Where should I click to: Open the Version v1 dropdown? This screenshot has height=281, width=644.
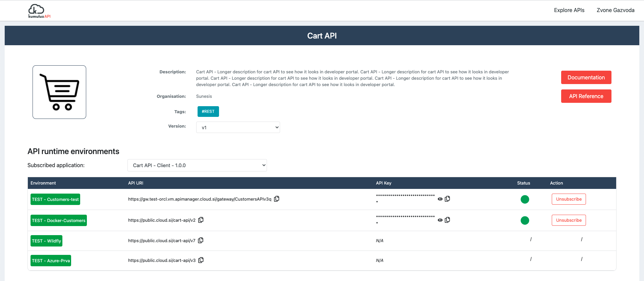238,127
